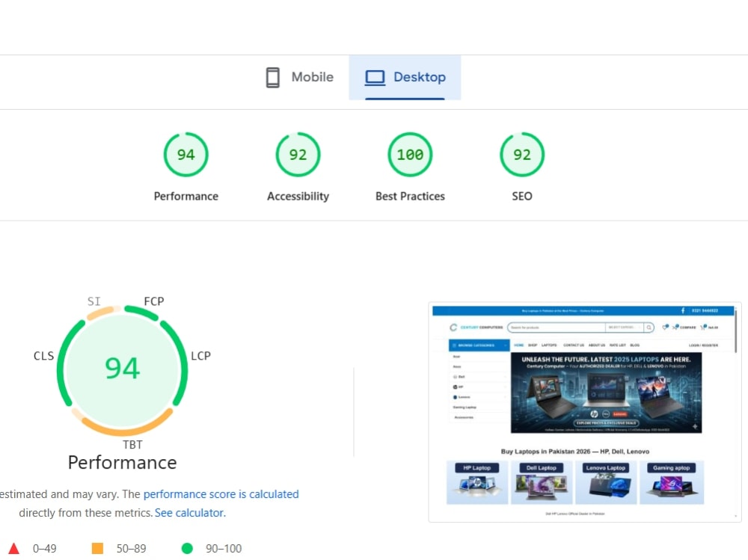Viewport: 748px width, 560px height.
Task: Open the website screenshot thumbnail
Action: tap(585, 412)
